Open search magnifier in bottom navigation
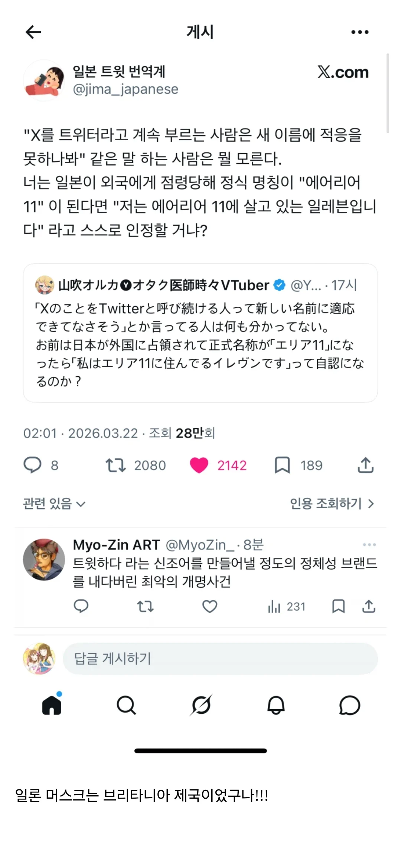 [126, 705]
